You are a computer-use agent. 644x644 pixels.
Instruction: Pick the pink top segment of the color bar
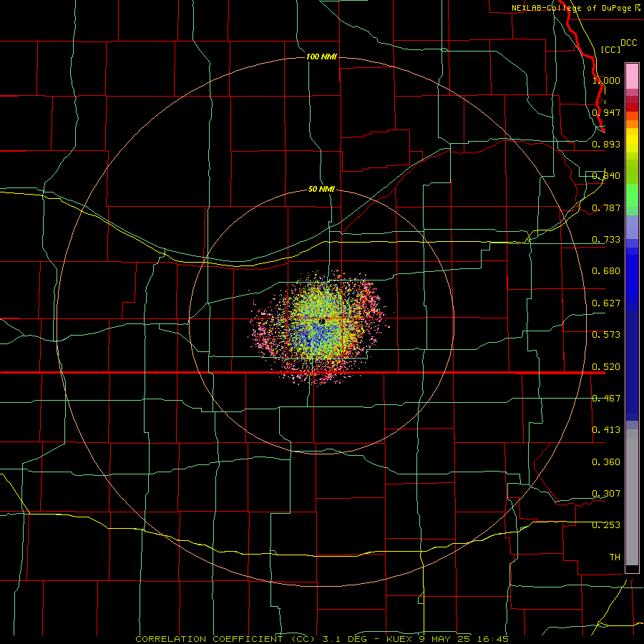(632, 77)
